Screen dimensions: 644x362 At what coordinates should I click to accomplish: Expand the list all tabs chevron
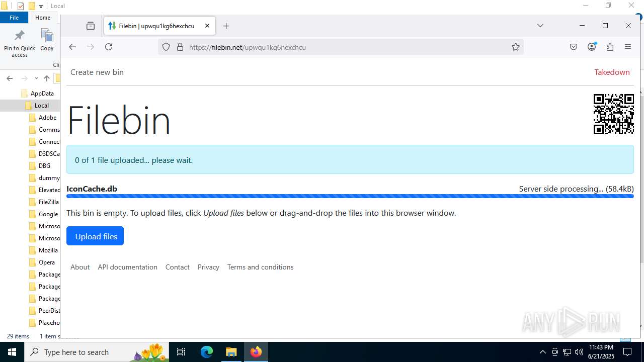point(540,26)
